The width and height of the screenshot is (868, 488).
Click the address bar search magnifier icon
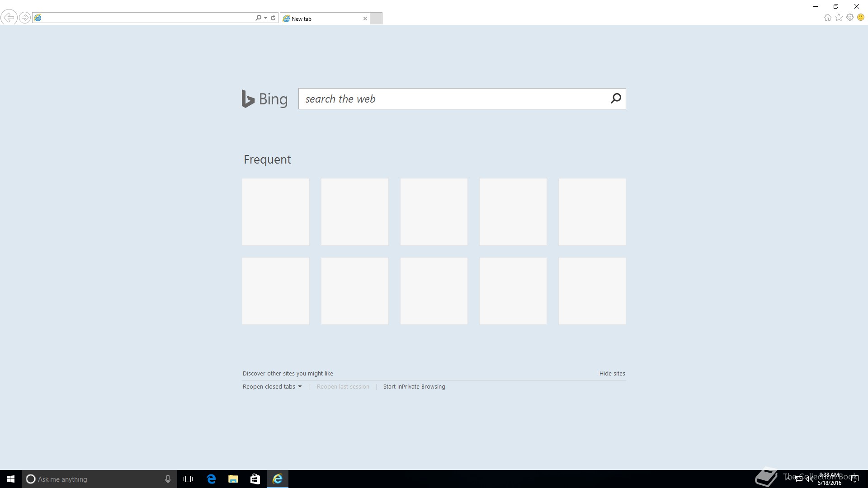[x=258, y=18]
